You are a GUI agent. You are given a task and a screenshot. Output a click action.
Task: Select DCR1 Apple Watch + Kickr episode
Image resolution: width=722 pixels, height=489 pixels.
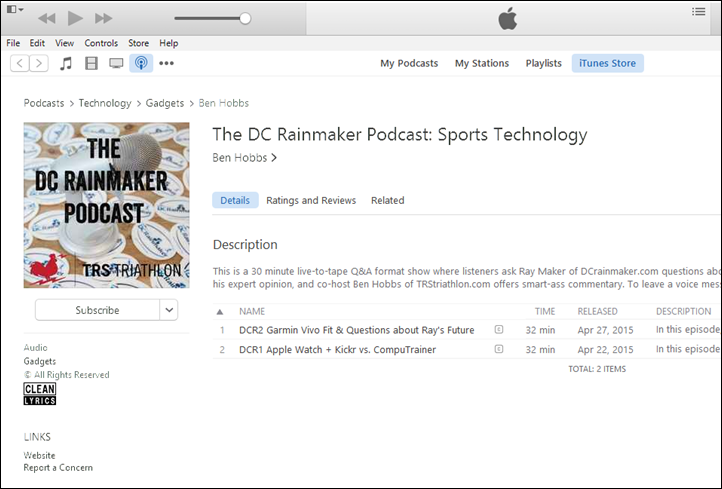click(x=337, y=349)
